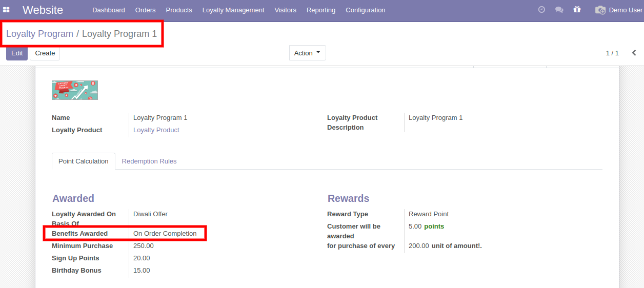Screen dimensions: 644x288
Task: Open the Reporting menu
Action: (321, 10)
